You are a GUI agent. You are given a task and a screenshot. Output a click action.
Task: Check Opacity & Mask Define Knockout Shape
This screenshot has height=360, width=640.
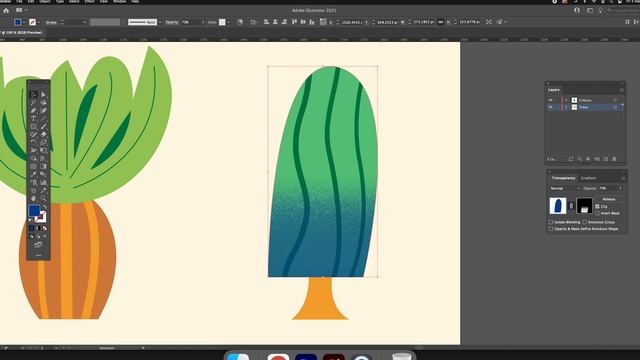pyautogui.click(x=551, y=229)
